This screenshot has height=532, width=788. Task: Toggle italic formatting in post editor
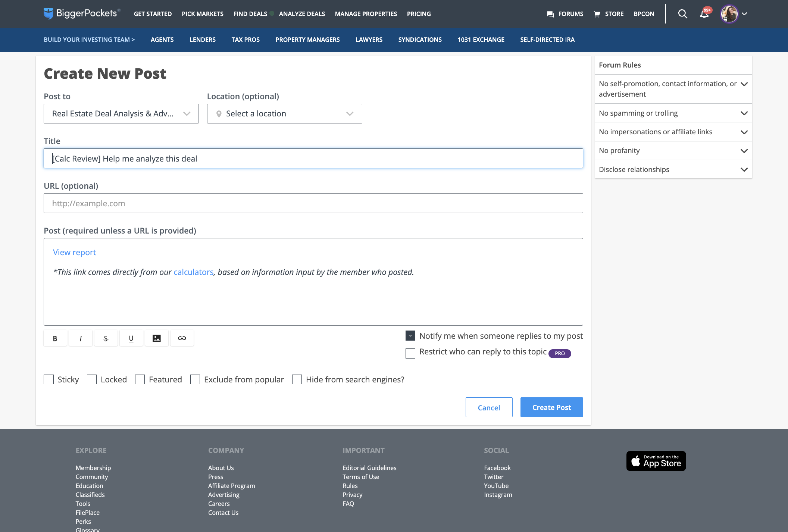[81, 338]
